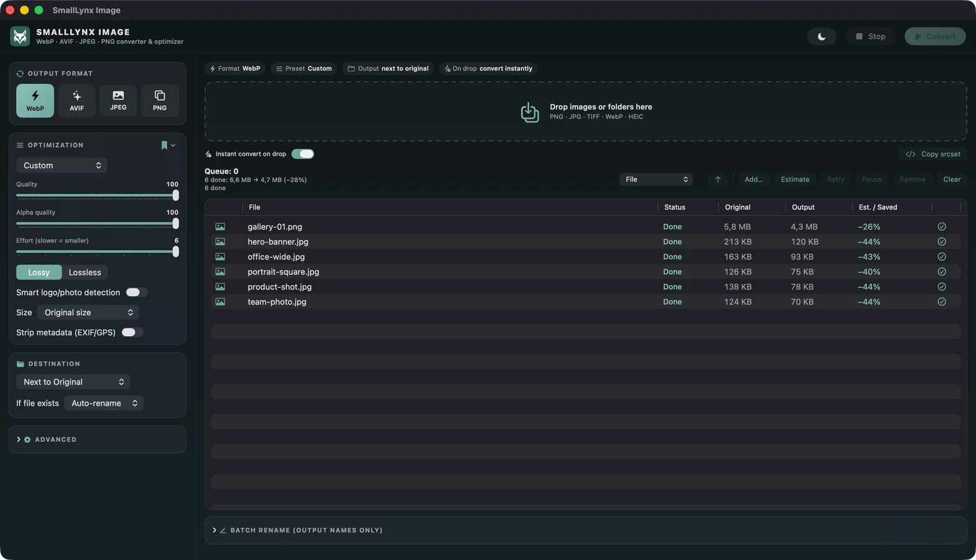Adjust the Alpha quality slider
Screen dimensions: 976x560
point(98,223)
